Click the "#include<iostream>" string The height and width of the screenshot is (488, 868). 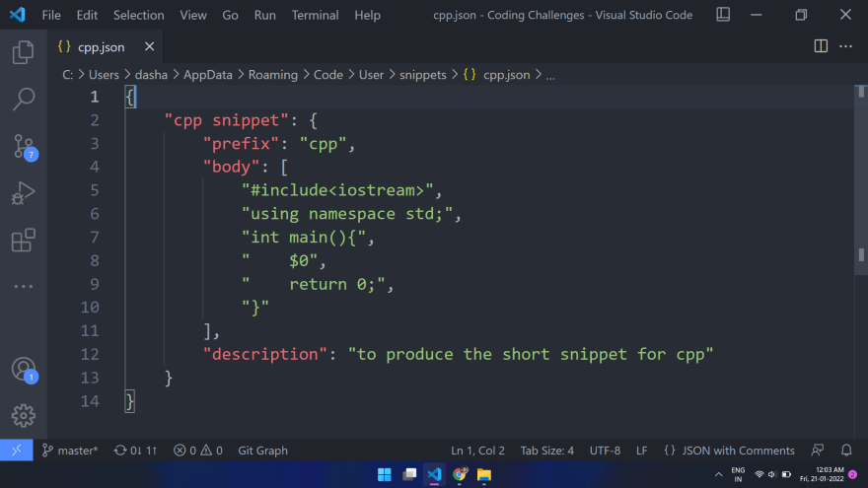(337, 190)
